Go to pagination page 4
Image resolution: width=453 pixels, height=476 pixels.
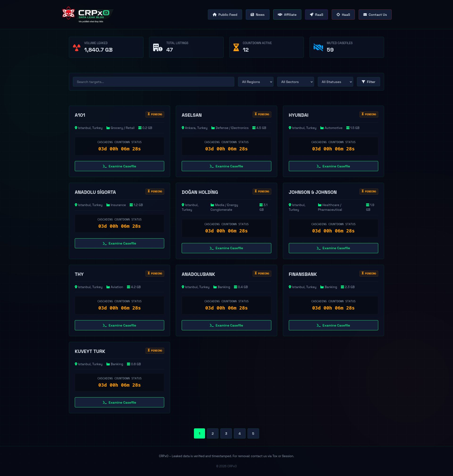click(239, 434)
